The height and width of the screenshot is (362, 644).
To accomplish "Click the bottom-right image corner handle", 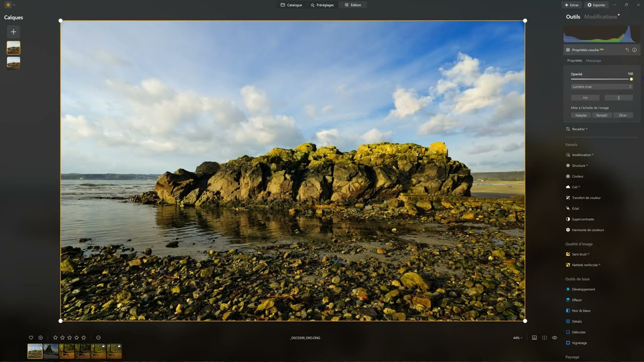I will click(525, 321).
